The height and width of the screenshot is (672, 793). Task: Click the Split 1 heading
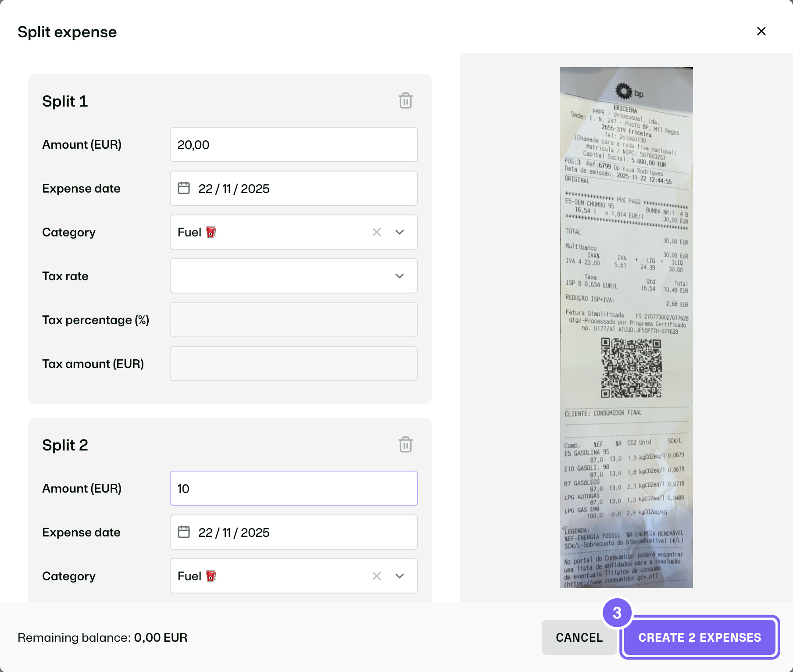pos(65,101)
